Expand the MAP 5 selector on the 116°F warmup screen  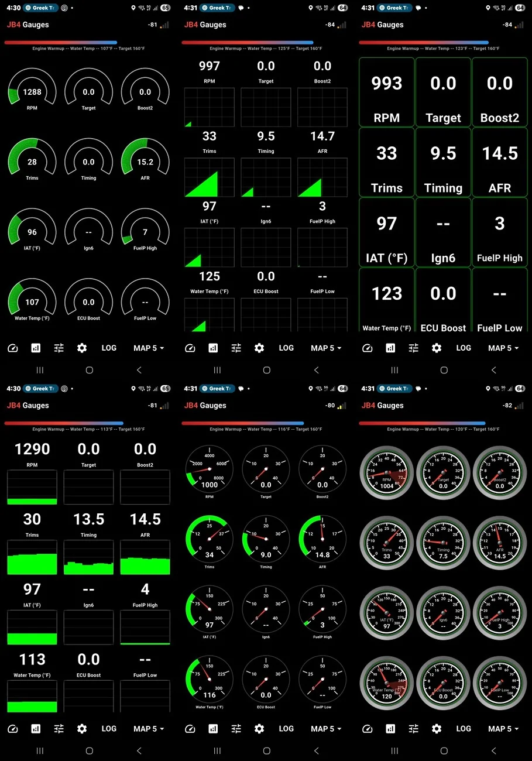click(x=326, y=729)
